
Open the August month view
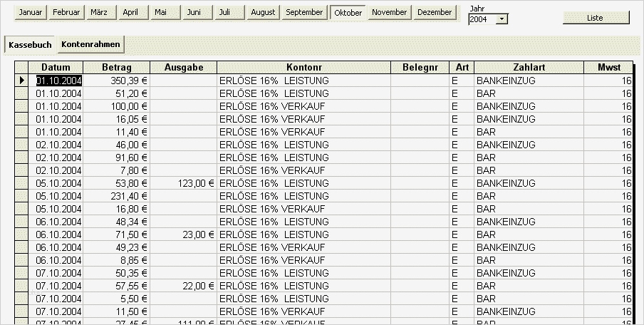click(x=264, y=12)
